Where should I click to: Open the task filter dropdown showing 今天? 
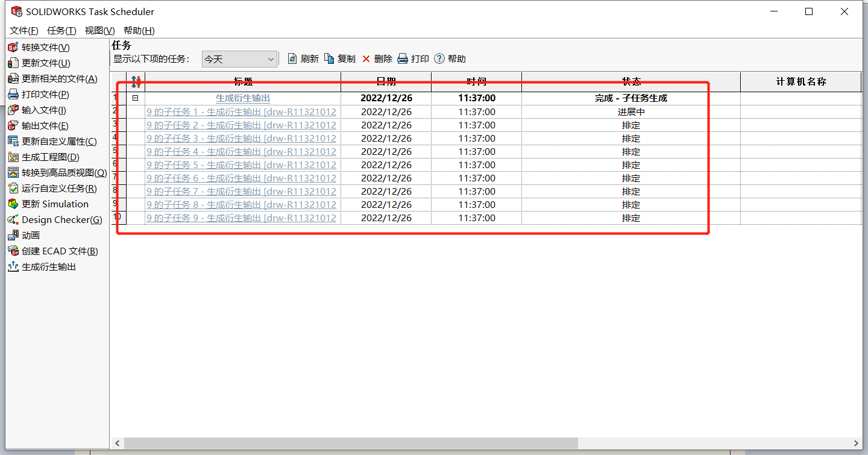tap(239, 59)
